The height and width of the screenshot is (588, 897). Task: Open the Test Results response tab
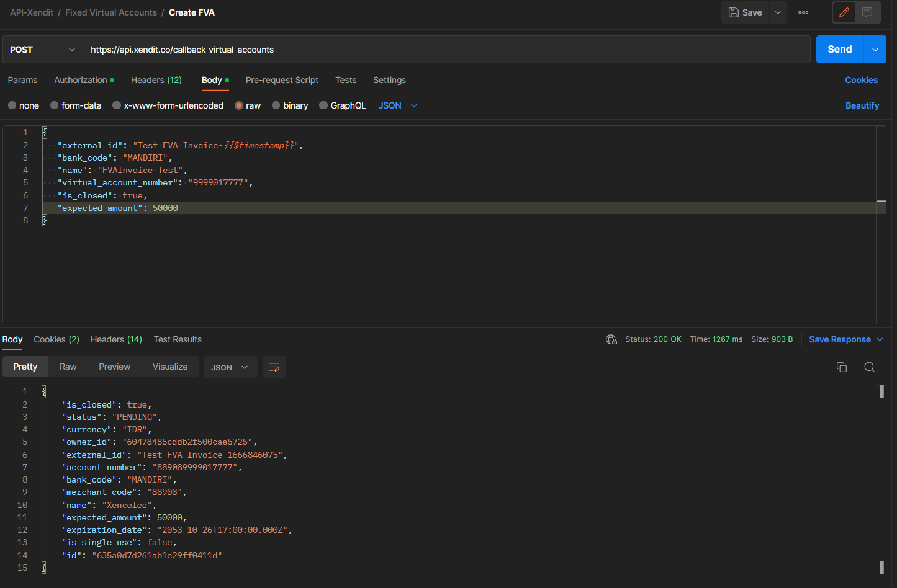click(x=178, y=339)
